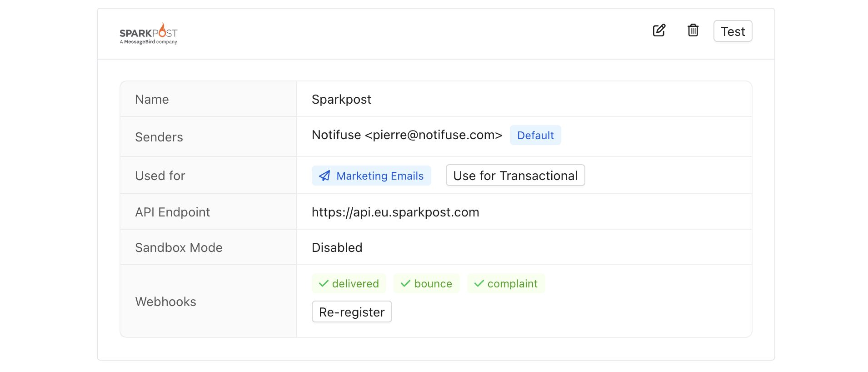Screen dimensions: 868x372
Task: Click the checkmark icon next to bounce
Action: [x=405, y=284]
